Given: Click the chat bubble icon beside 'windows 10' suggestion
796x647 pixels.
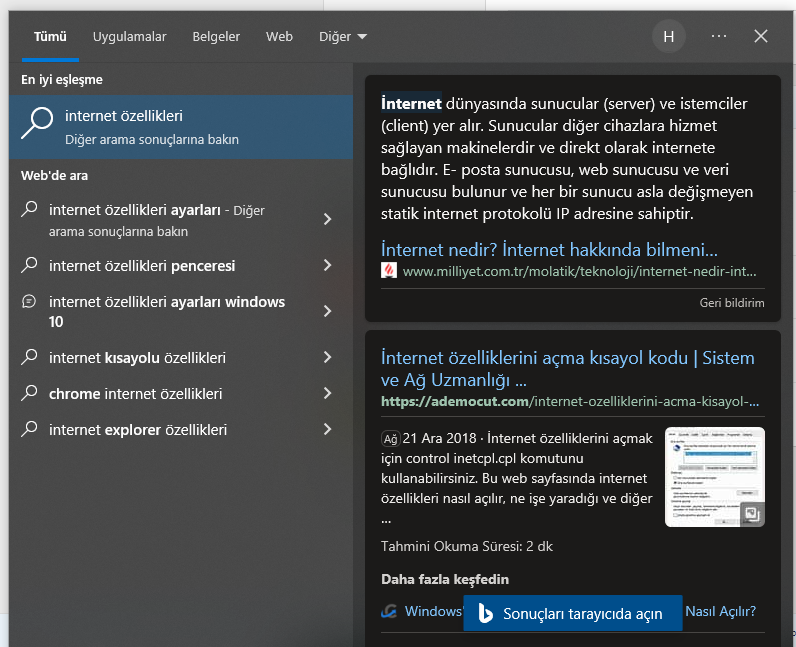Looking at the screenshot, I should point(29,302).
